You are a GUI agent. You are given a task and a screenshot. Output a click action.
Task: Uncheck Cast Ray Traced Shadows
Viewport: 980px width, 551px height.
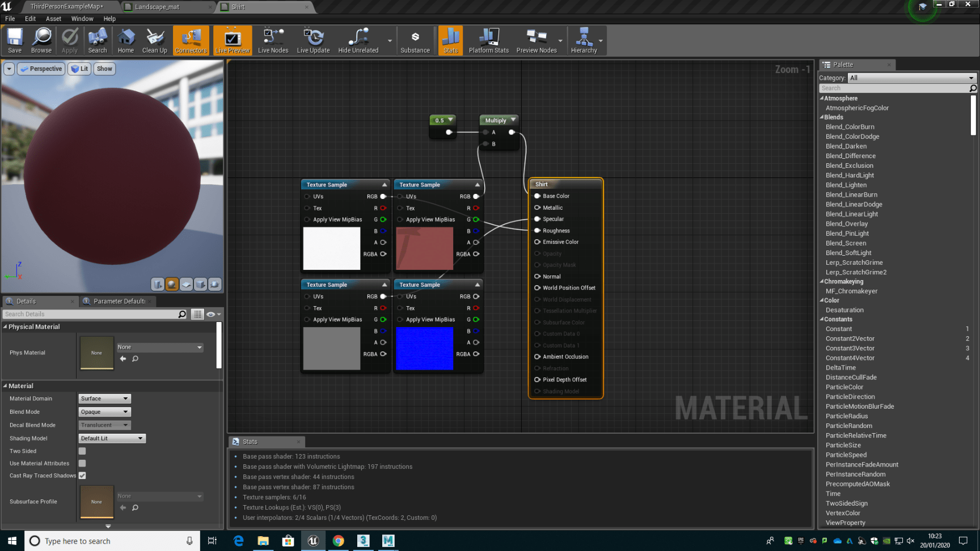point(82,476)
